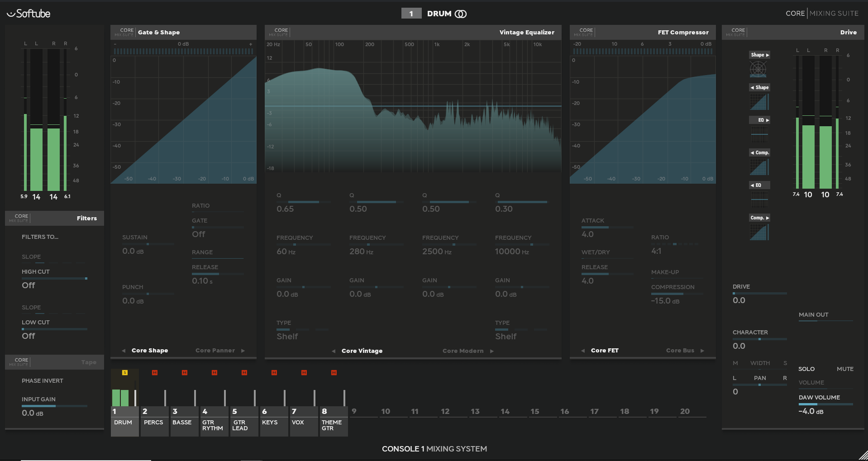This screenshot has height=461, width=868.
Task: Click the 60 Hz frequency value
Action: click(286, 252)
